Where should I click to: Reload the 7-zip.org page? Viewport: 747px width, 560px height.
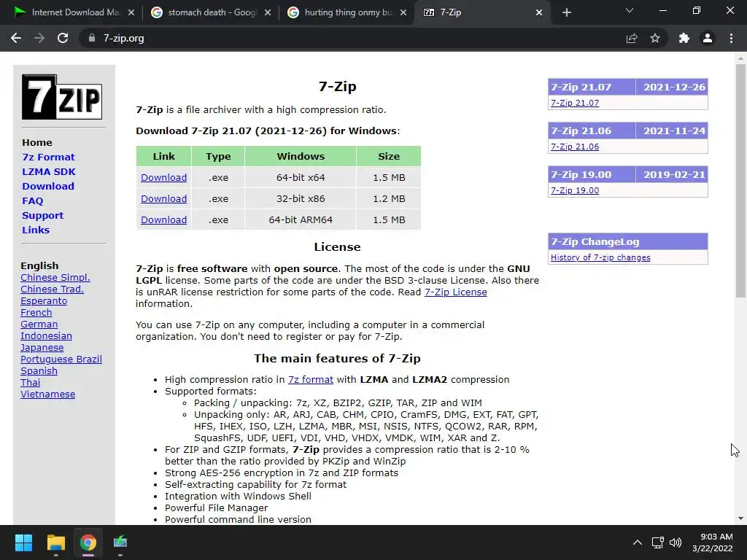pos(63,38)
